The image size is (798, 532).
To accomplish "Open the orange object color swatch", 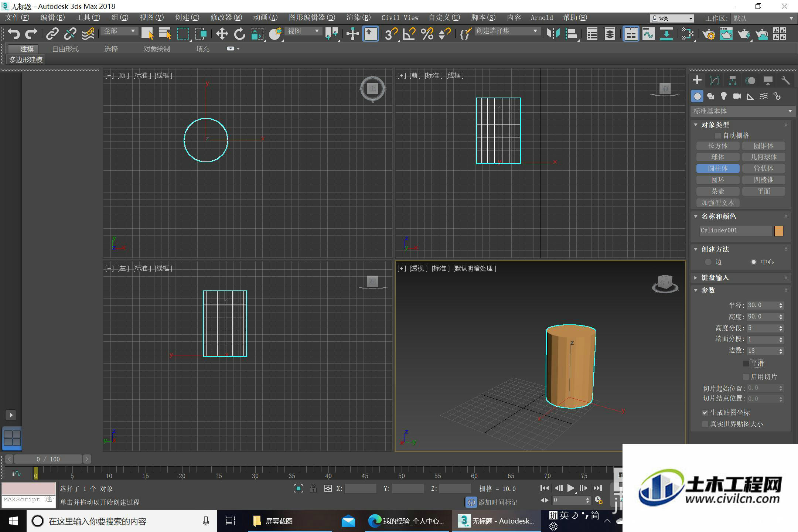I will [x=779, y=231].
